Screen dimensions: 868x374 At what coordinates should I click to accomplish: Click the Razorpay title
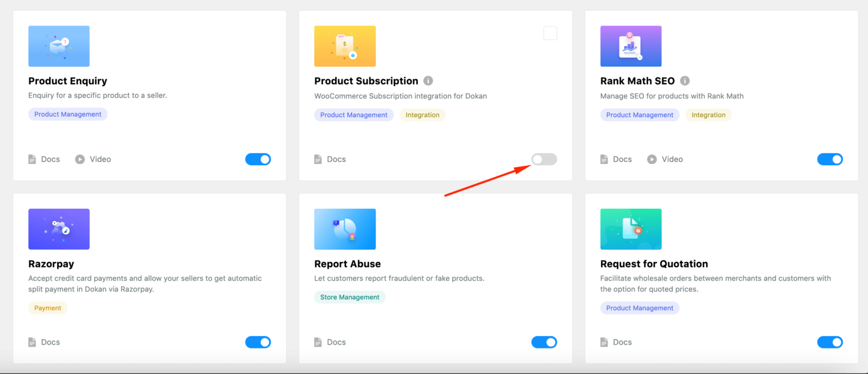[x=51, y=264]
